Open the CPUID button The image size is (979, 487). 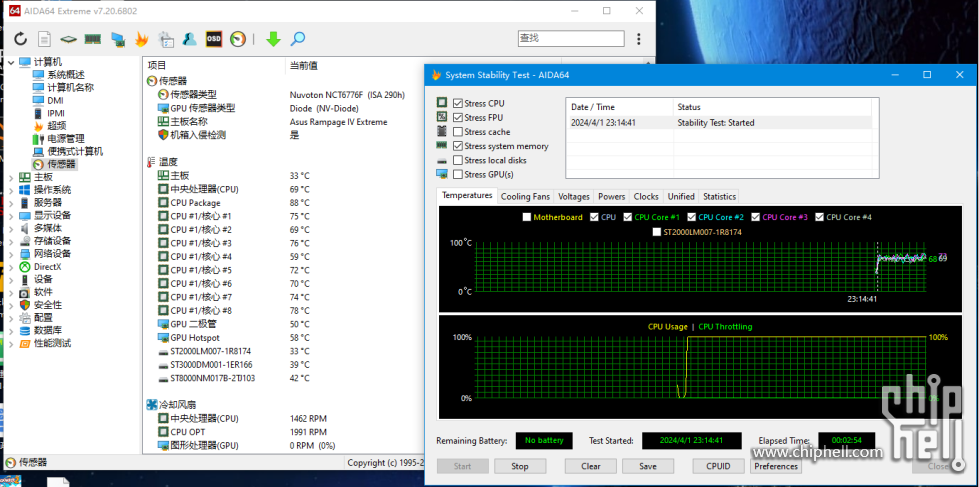[x=718, y=466]
